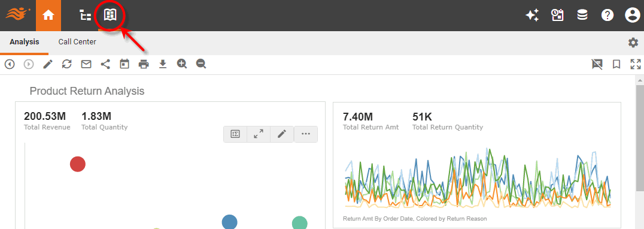Open the repository tree icon
The width and height of the screenshot is (644, 229).
tap(85, 16)
